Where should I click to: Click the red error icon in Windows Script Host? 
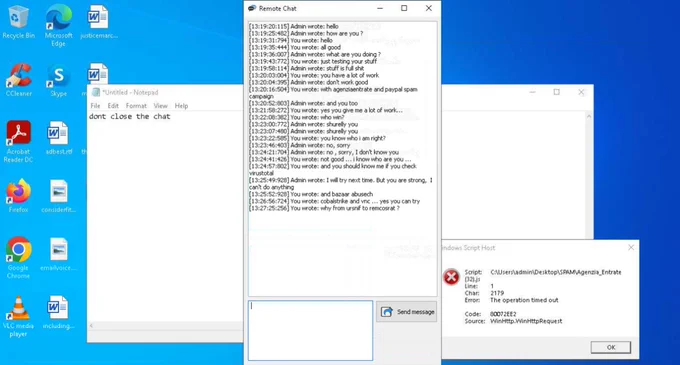tap(451, 277)
